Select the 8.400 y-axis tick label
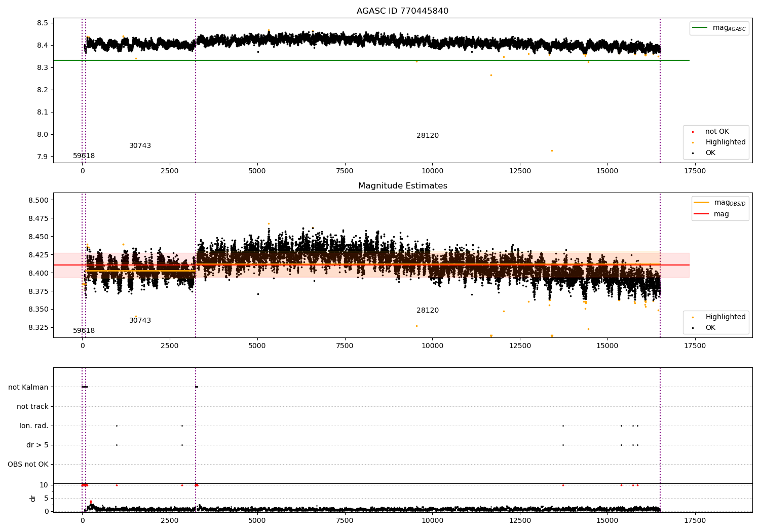The height and width of the screenshot is (532, 760). (x=39, y=274)
